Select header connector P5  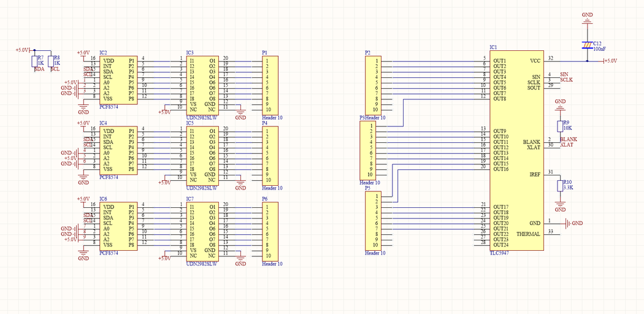(x=372, y=221)
